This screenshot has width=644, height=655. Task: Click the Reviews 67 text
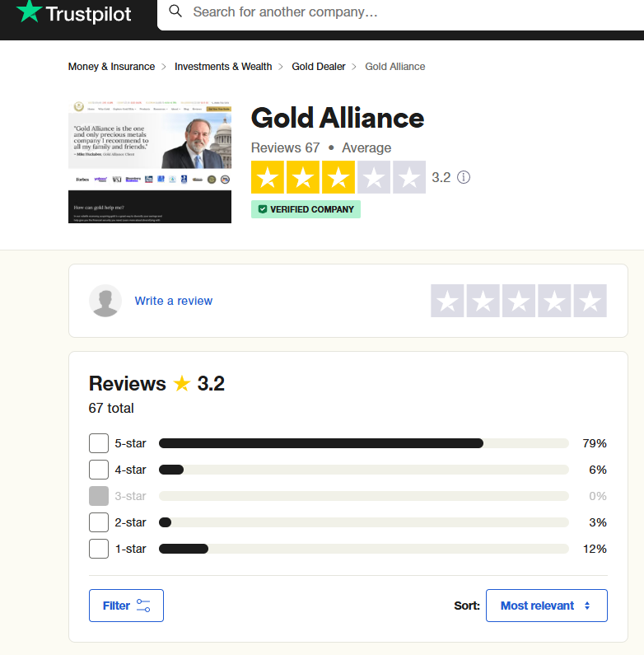(285, 147)
